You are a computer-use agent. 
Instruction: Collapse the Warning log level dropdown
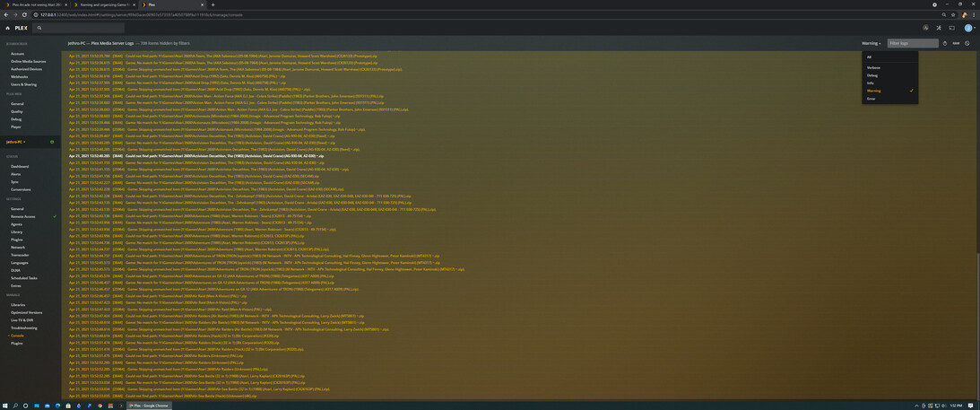872,44
